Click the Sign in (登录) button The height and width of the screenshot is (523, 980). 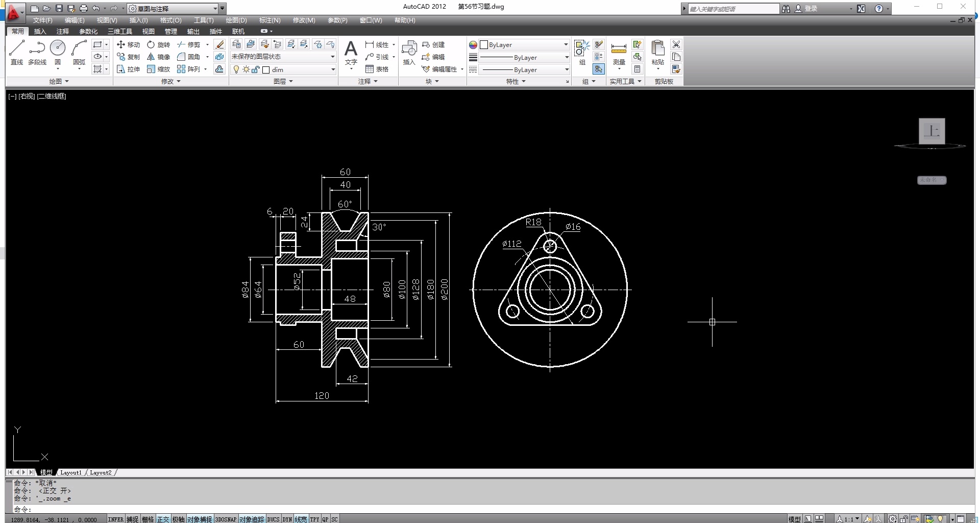click(811, 9)
